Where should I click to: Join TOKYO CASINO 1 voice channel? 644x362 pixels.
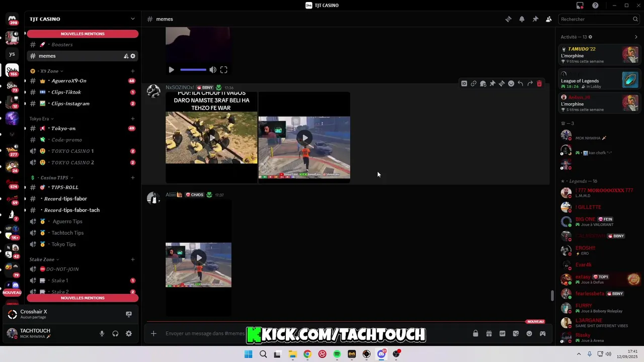pos(83,151)
